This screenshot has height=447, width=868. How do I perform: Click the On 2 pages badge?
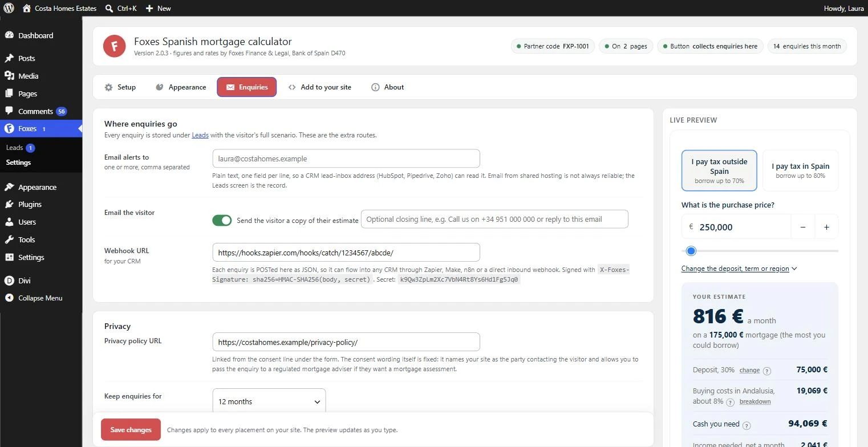click(x=626, y=46)
